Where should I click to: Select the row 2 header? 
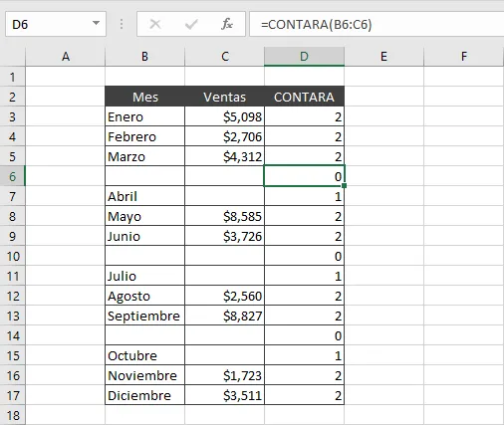(12, 97)
